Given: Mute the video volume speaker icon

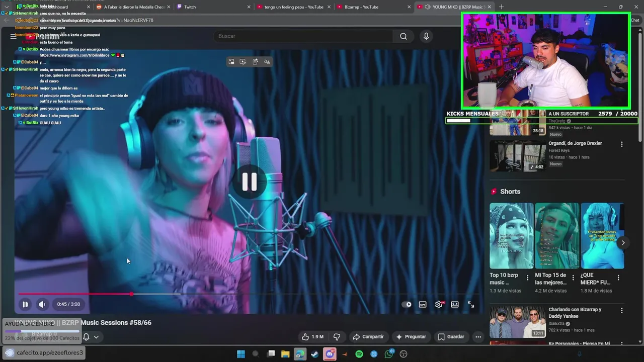Looking at the screenshot, I should [42, 304].
